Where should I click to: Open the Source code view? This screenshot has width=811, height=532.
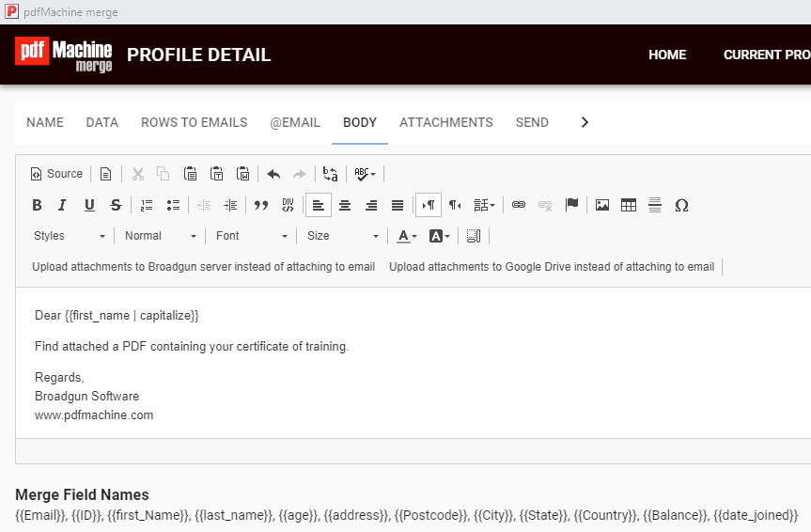56,174
